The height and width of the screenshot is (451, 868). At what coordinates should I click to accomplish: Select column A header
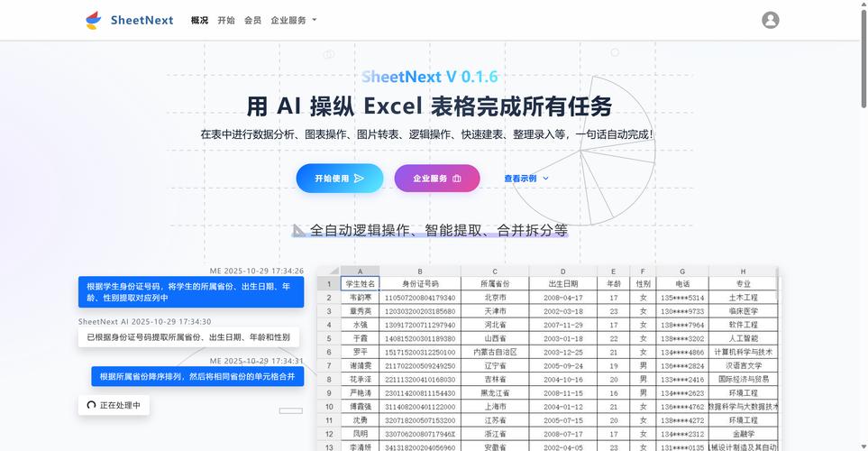click(360, 271)
